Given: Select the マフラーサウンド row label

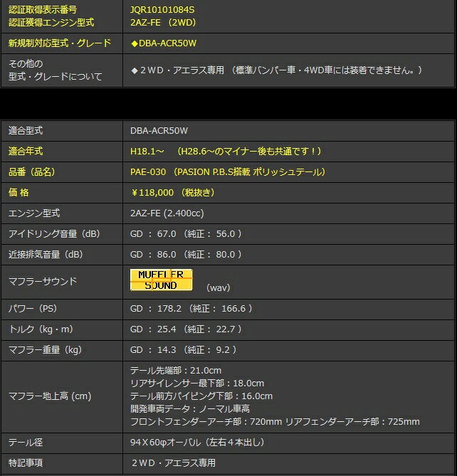Looking at the screenshot, I should coord(42,282).
